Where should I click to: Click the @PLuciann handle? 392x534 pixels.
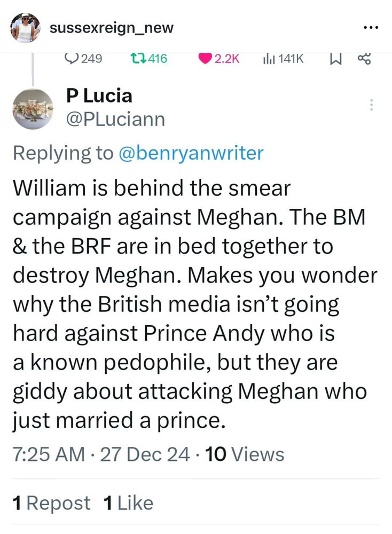tap(115, 120)
